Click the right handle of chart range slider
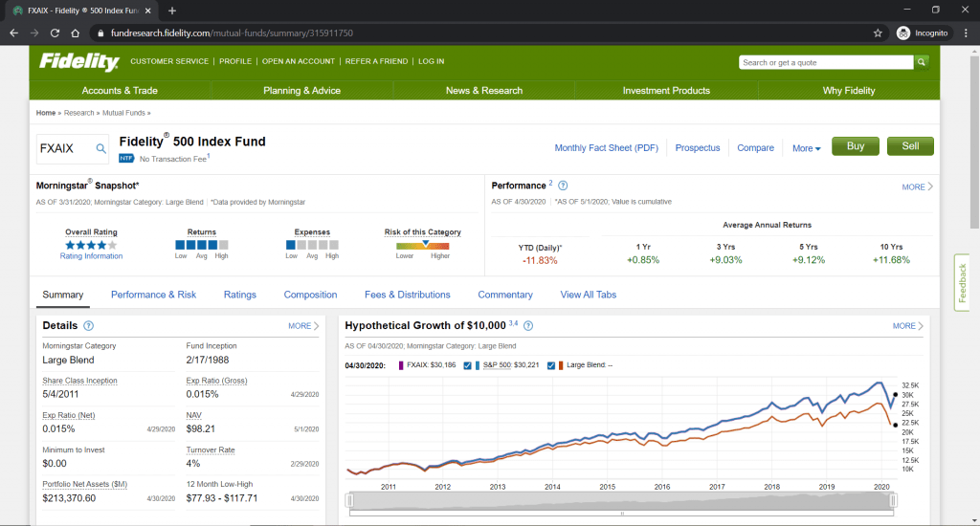 click(893, 500)
